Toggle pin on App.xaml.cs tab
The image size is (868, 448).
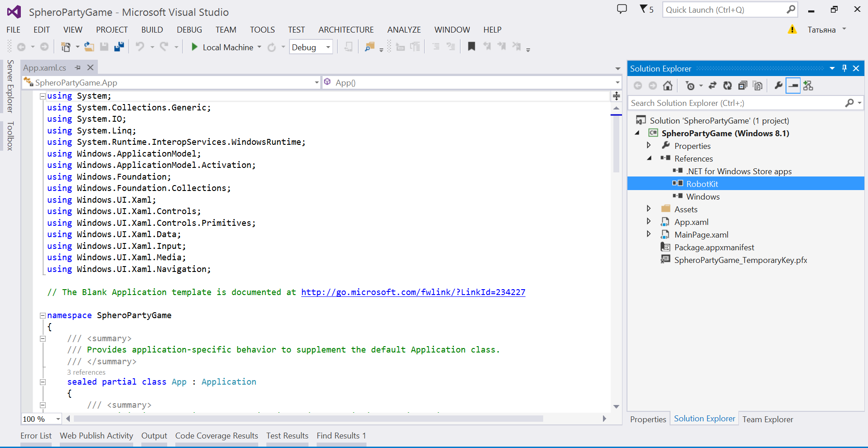(x=78, y=67)
